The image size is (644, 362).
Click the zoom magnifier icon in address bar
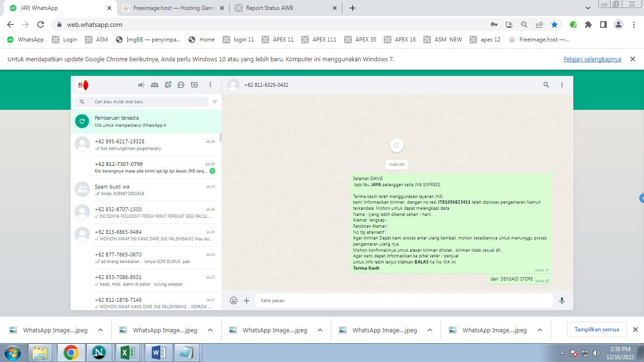524,25
